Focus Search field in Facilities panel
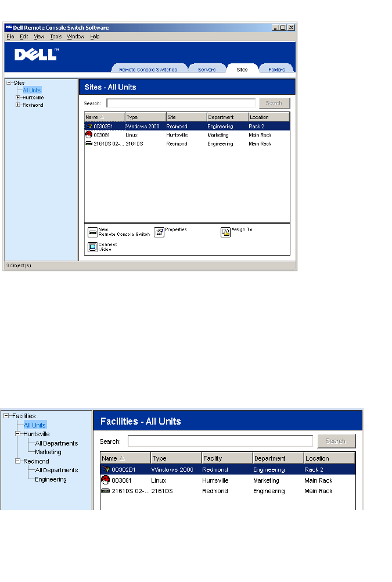Viewport: 392px width, 582px height. click(x=220, y=441)
